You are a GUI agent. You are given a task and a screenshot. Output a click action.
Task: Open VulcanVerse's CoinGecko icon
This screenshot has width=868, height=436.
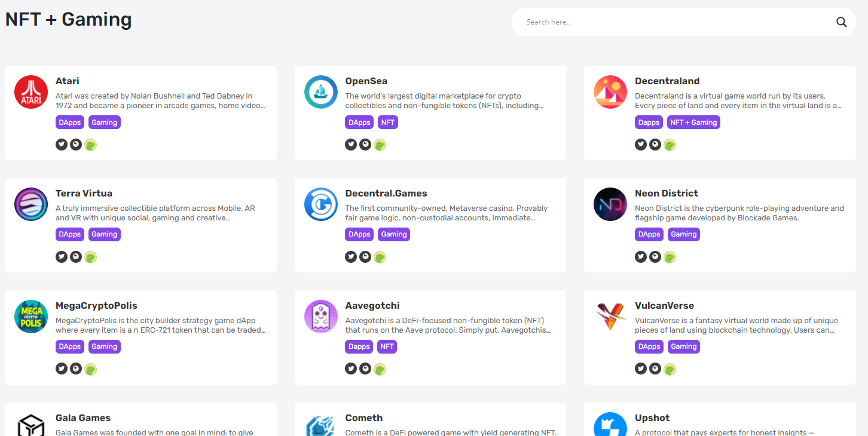(x=670, y=369)
